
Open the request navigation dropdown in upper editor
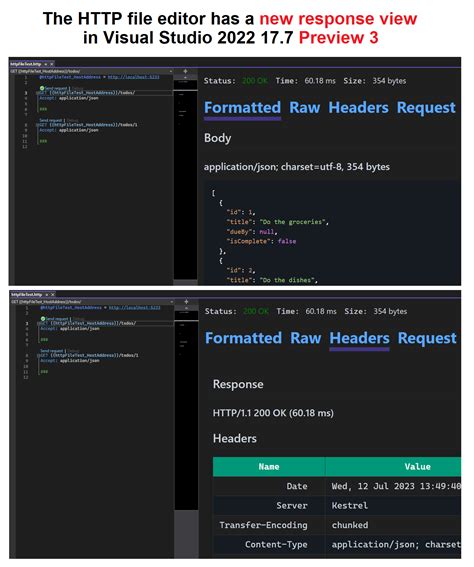click(92, 71)
